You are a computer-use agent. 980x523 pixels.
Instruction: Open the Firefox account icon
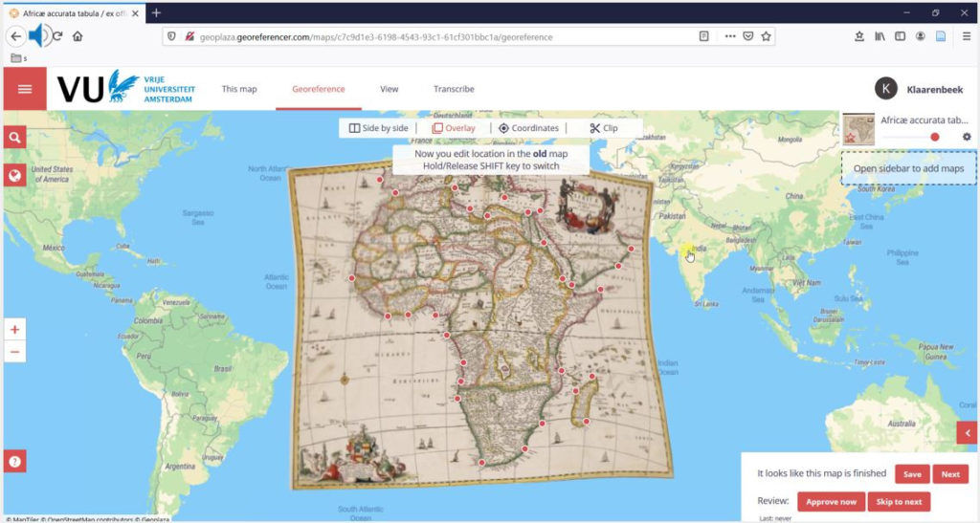pyautogui.click(x=920, y=36)
